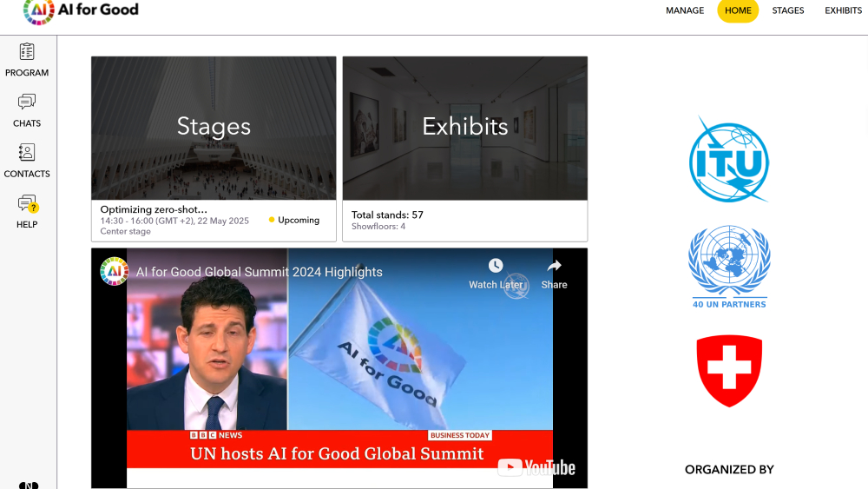Click the video title AI for Good Global Summit 2024 Highlights
The width and height of the screenshot is (868, 489).
point(259,272)
